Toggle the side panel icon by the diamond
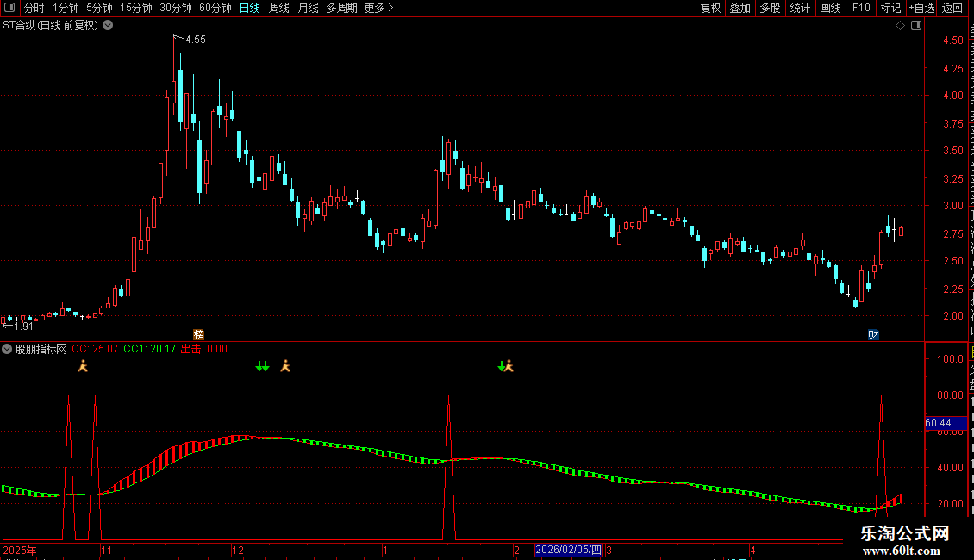Image resolution: width=974 pixels, height=560 pixels. [916, 26]
